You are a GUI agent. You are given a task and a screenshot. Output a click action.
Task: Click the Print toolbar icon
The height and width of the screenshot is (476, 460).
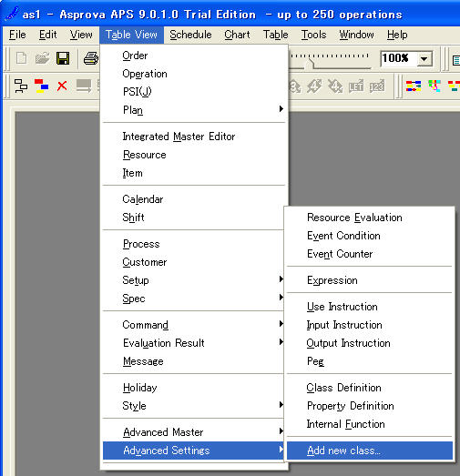point(91,58)
